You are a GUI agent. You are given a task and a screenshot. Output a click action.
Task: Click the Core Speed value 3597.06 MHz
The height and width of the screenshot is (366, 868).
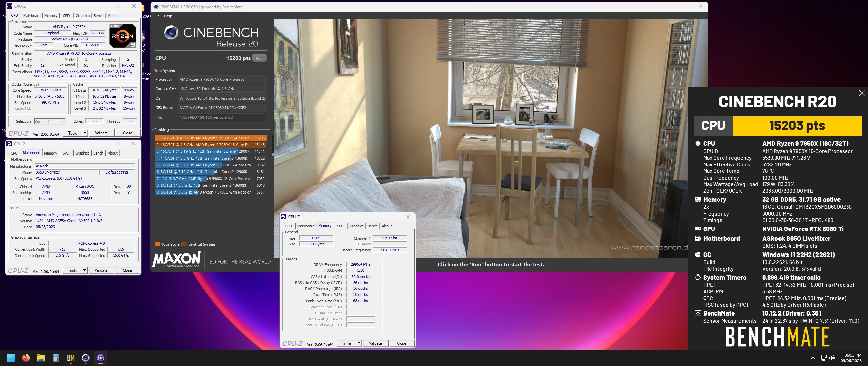[51, 90]
